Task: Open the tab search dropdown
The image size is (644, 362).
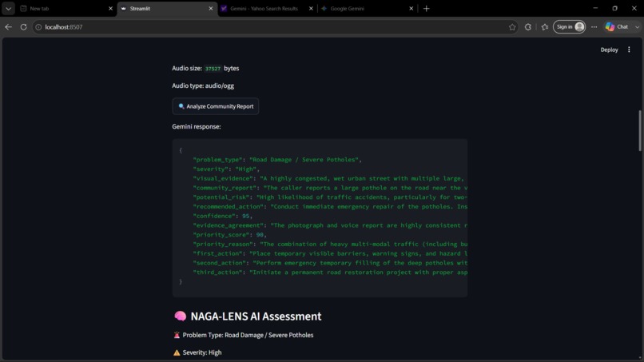Action: (8, 8)
